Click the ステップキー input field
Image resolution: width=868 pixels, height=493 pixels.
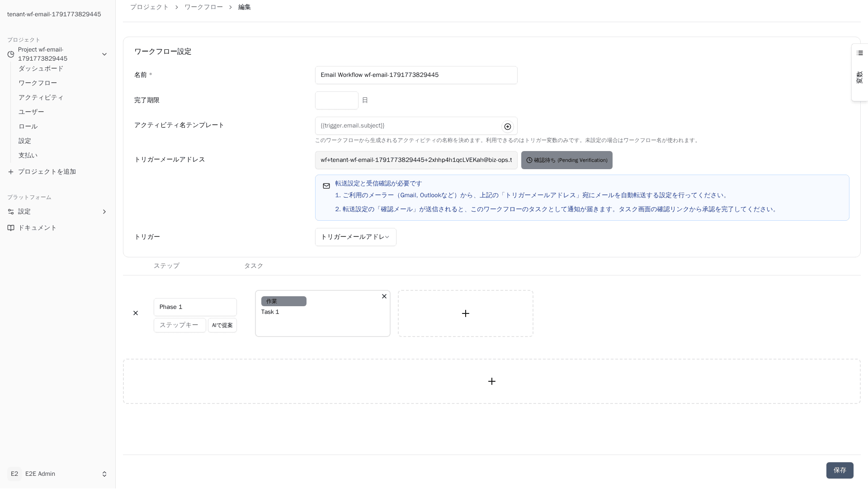[x=180, y=325]
